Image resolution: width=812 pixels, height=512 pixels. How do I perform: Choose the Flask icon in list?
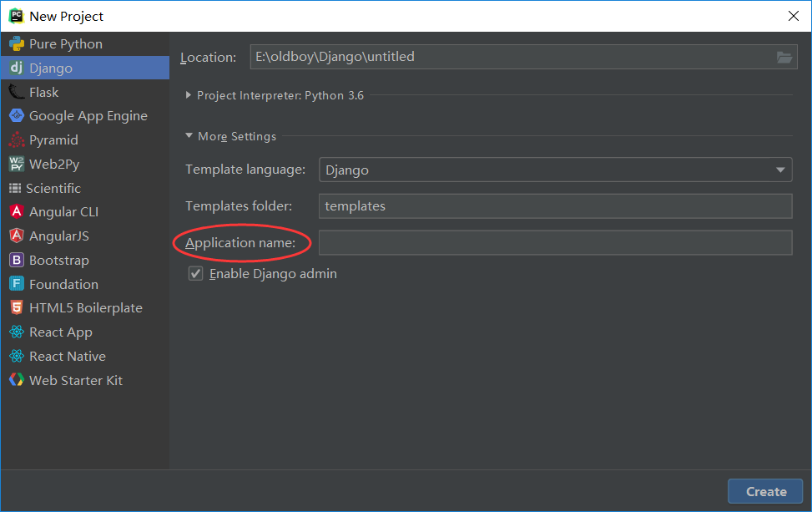click(x=17, y=92)
